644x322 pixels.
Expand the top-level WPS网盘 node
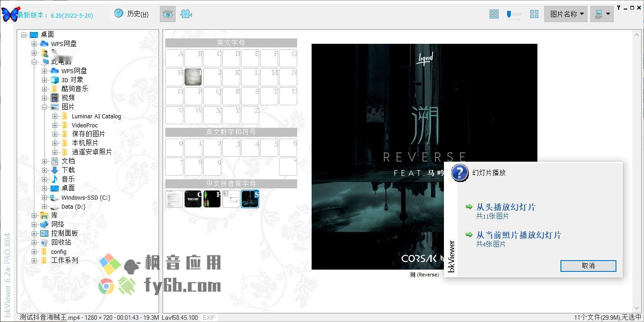[34, 44]
